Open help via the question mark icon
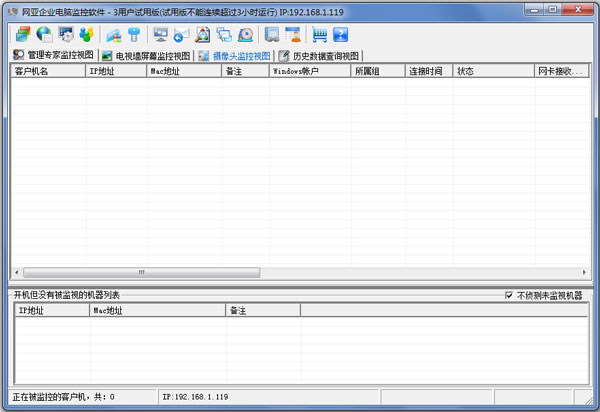This screenshot has width=600, height=412. point(340,34)
